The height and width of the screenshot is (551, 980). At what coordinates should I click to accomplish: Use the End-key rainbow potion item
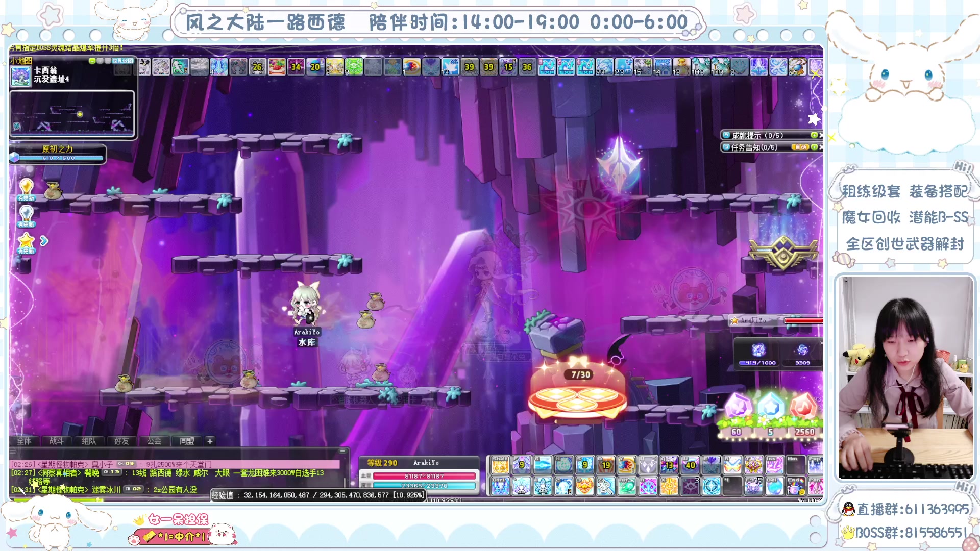tap(796, 486)
